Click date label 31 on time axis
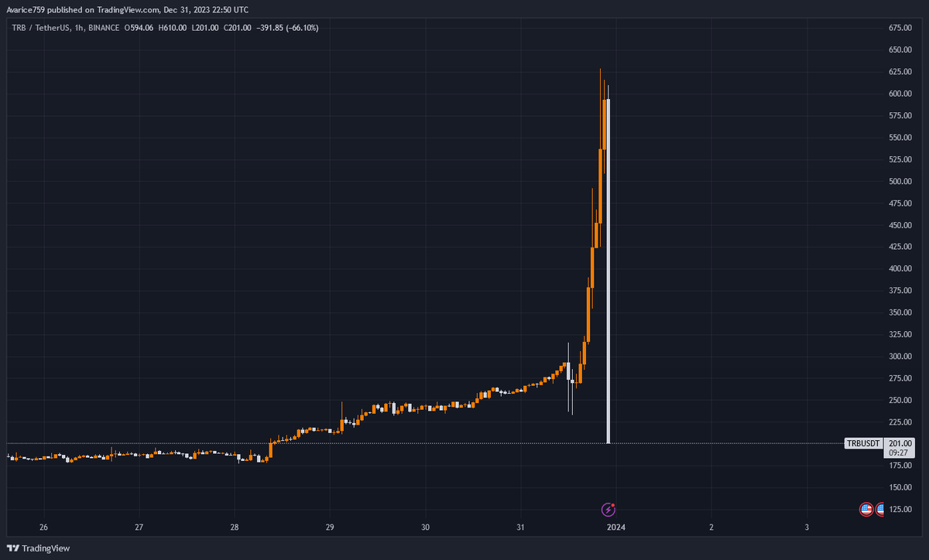Image resolution: width=929 pixels, height=560 pixels. tap(520, 528)
